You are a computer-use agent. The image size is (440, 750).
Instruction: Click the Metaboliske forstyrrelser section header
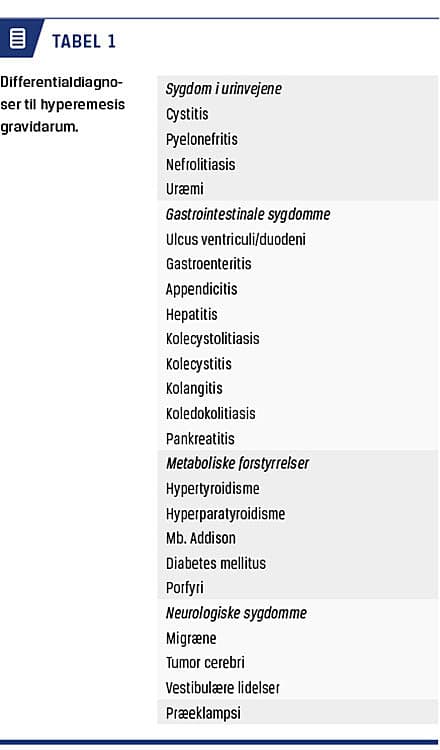237,463
